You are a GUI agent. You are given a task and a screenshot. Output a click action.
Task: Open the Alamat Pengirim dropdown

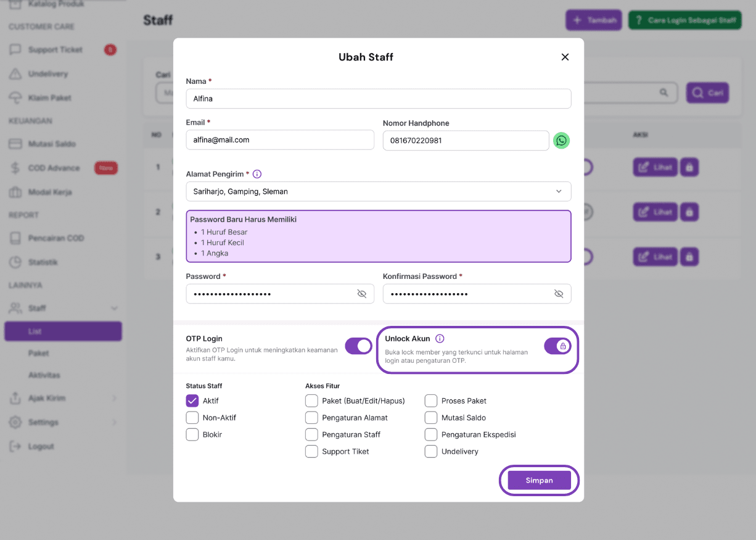coord(378,191)
